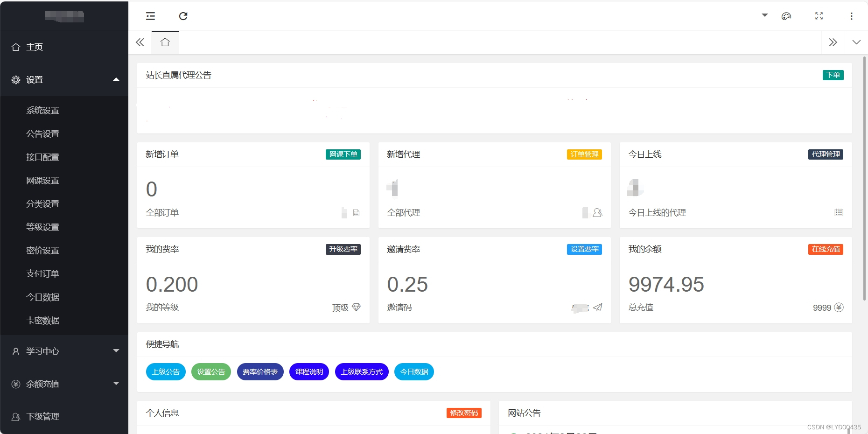Screen dimensions: 868x434
Task: Click the gear icon beside 设置
Action: coord(16,80)
